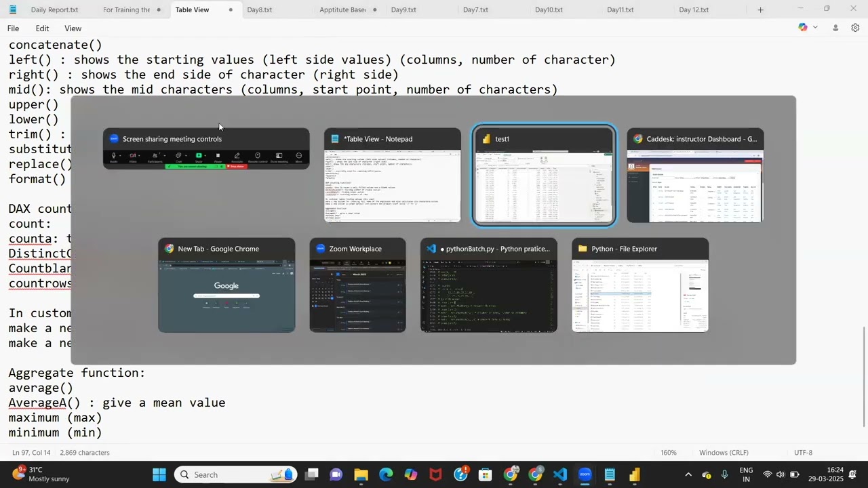
Task: Switch to the Day9.txt tab
Action: pos(403,9)
